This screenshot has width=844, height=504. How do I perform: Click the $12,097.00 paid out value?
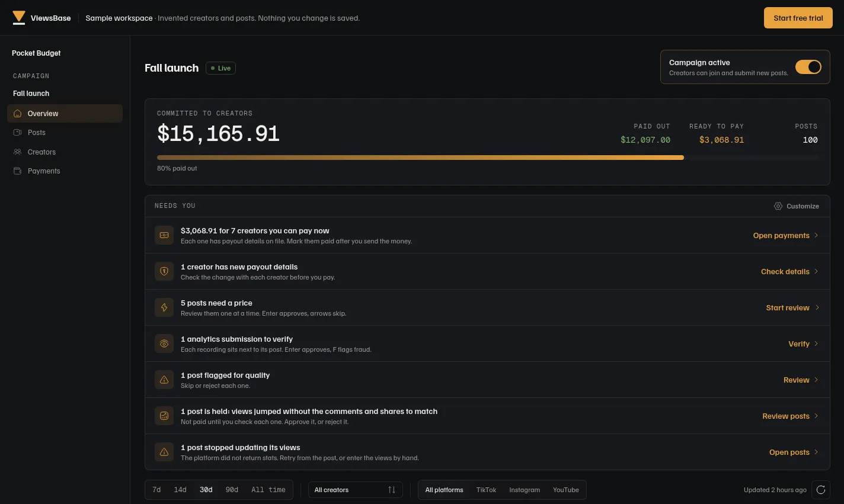pyautogui.click(x=645, y=140)
